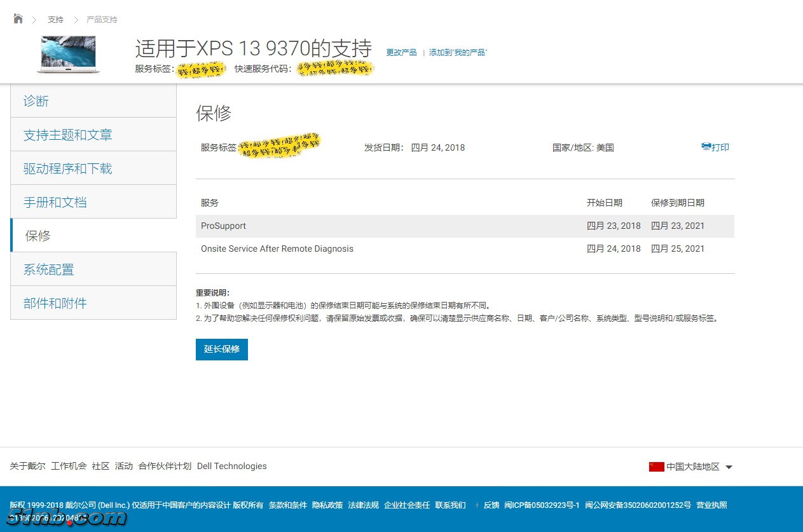This screenshot has width=803, height=532.
Task: Click Dell Technologies in the footer
Action: point(231,466)
